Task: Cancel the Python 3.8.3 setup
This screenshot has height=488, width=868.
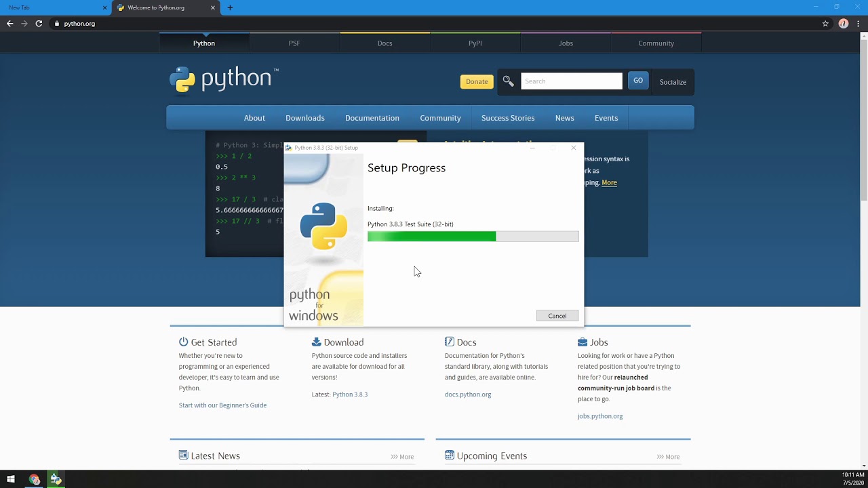Action: (557, 316)
